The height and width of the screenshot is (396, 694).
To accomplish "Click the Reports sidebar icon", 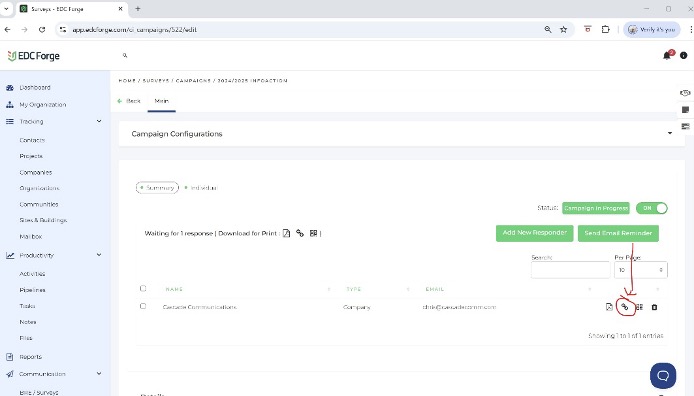I will click(10, 357).
